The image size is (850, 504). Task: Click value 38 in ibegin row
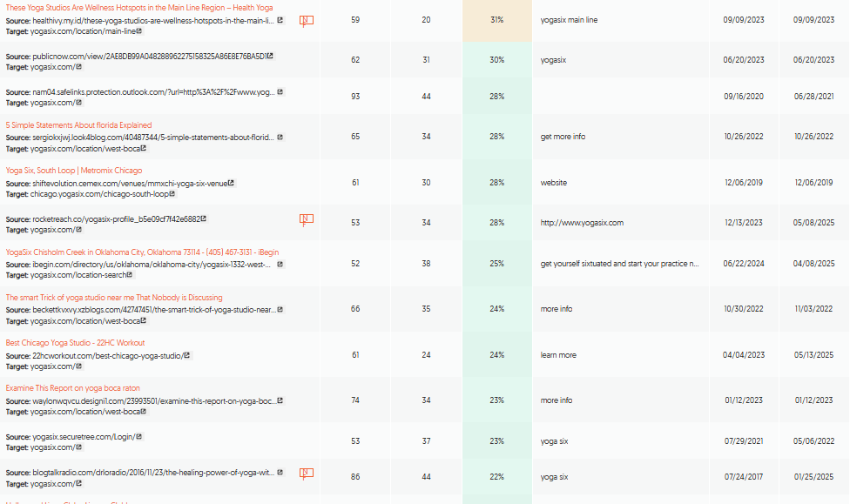click(426, 264)
